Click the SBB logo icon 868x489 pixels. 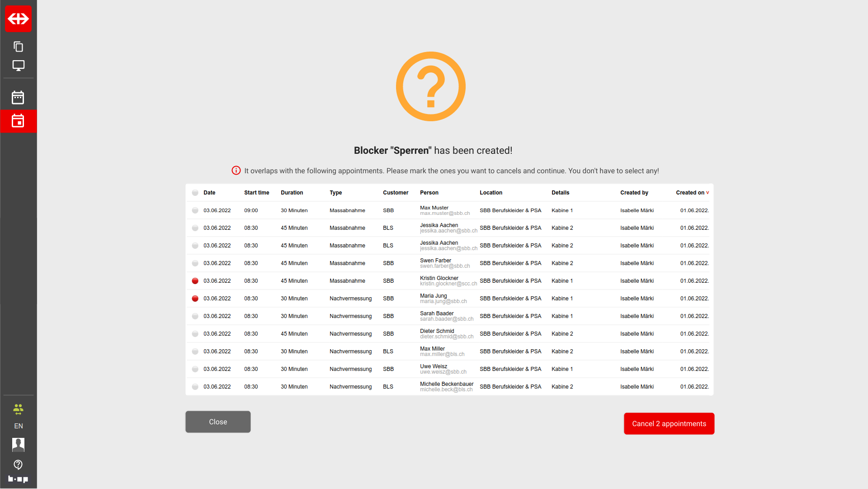coord(18,19)
